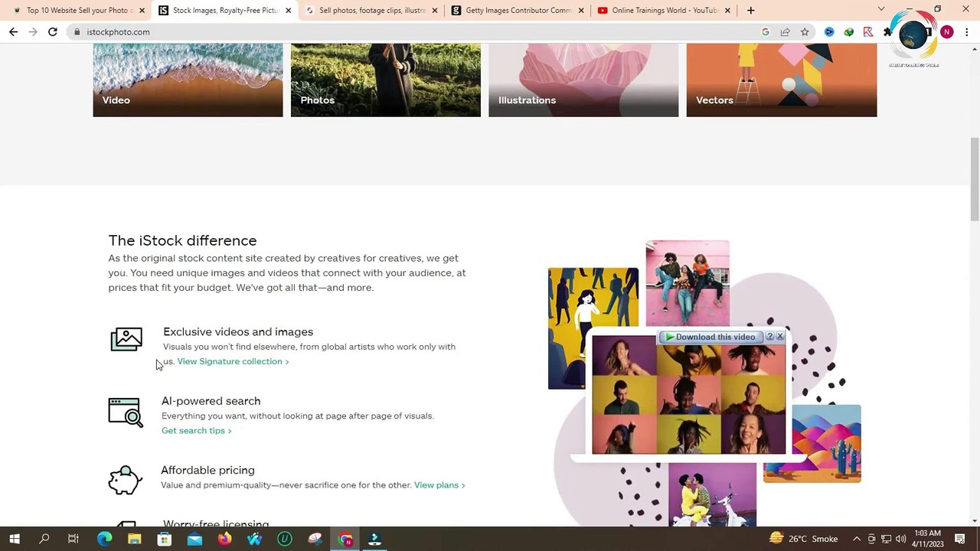Expand the tab search dropdown arrow
The height and width of the screenshot is (551, 980).
pyautogui.click(x=881, y=9)
